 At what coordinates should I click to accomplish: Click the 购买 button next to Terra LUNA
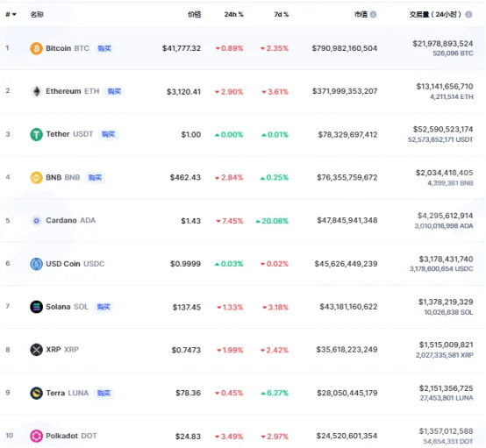(104, 393)
